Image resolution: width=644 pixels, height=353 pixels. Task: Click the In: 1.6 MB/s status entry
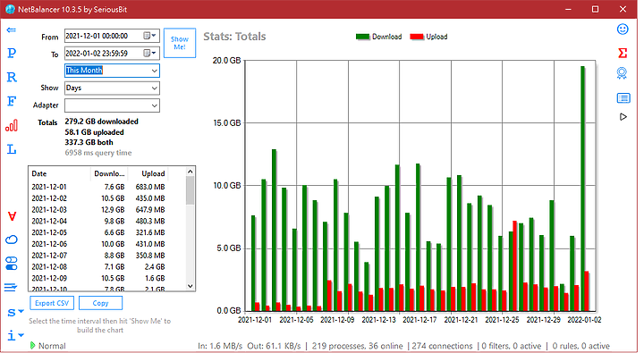click(220, 346)
